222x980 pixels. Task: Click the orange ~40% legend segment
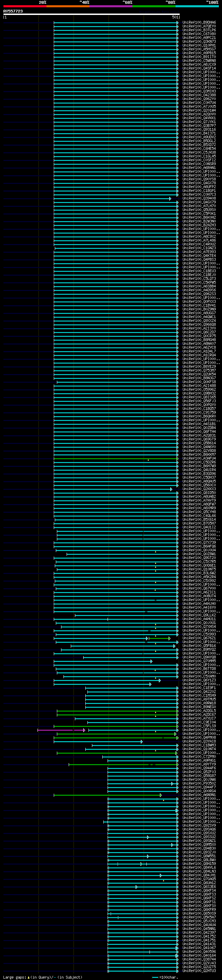click(x=68, y=6)
